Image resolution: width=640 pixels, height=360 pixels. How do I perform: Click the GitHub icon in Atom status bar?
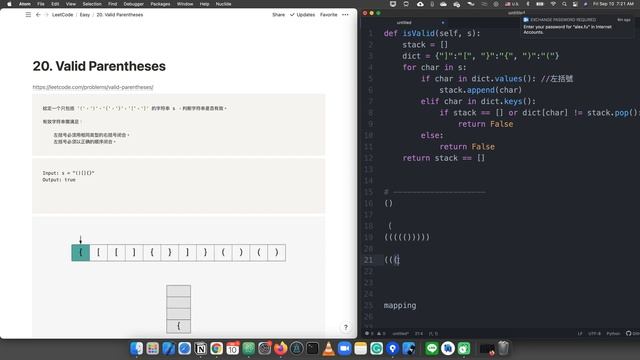point(629,333)
